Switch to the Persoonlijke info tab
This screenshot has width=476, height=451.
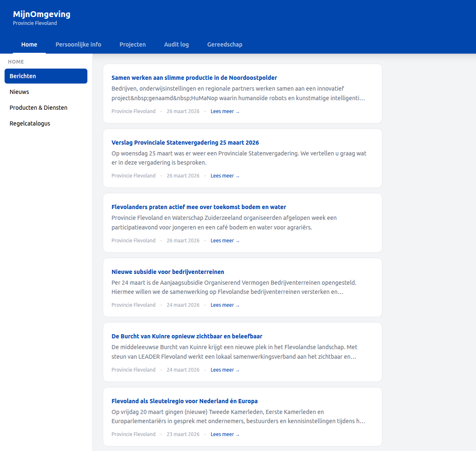[x=78, y=44]
